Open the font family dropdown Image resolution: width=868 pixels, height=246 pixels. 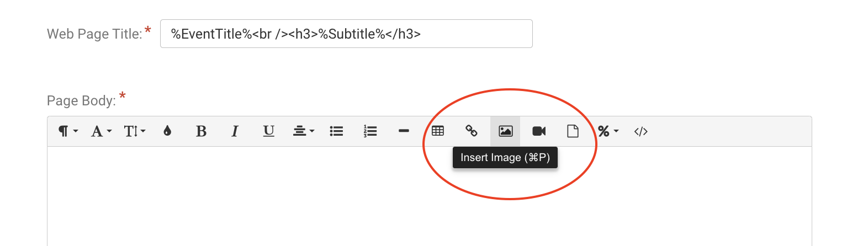(101, 131)
